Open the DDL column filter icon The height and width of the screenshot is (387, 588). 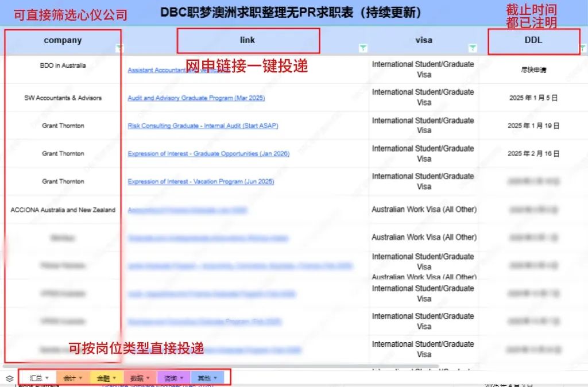[583, 48]
